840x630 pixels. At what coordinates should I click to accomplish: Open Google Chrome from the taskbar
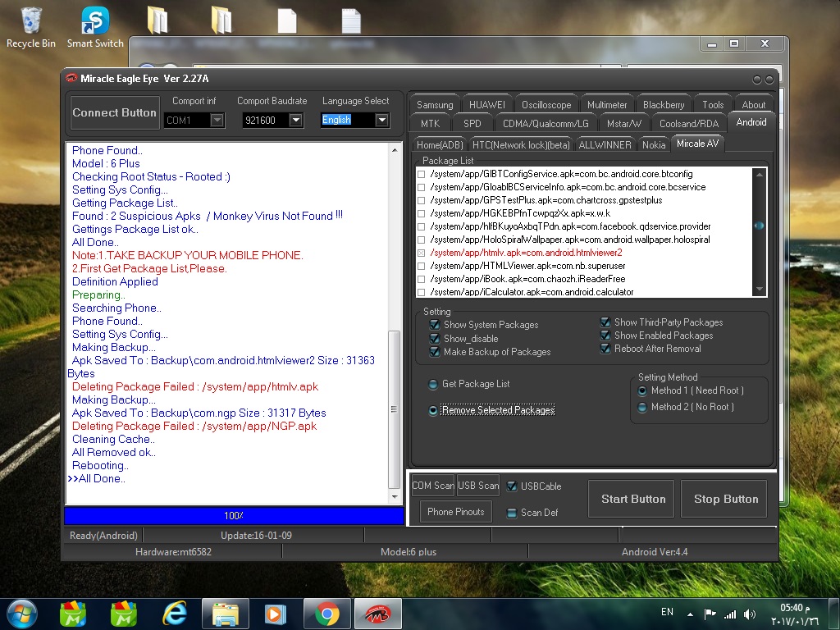pos(326,614)
